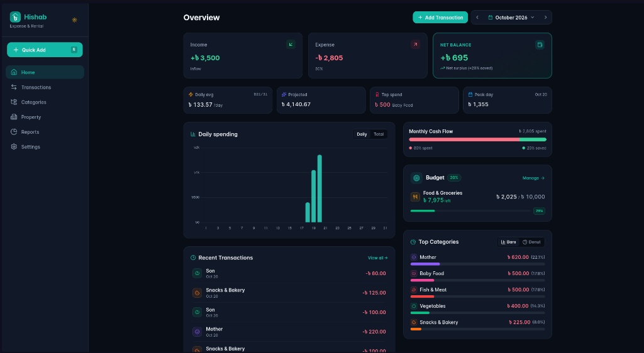Viewport: 644px width, 353px height.
Task: Click the Daily avg lightning icon
Action: click(191, 94)
